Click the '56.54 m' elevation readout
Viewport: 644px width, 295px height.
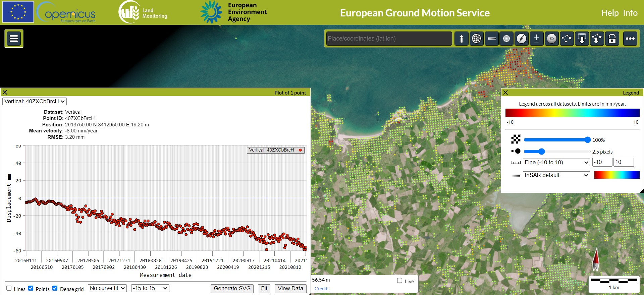pyautogui.click(x=321, y=280)
